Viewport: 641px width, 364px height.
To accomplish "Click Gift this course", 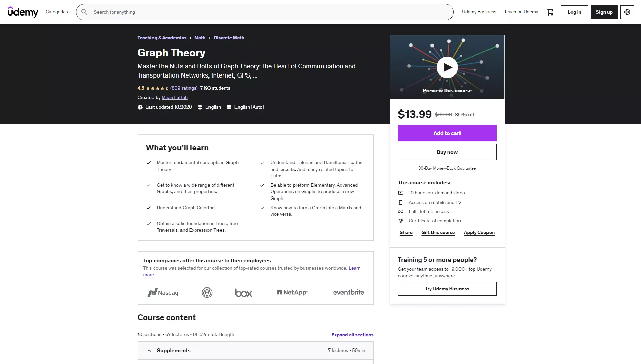I will (438, 233).
